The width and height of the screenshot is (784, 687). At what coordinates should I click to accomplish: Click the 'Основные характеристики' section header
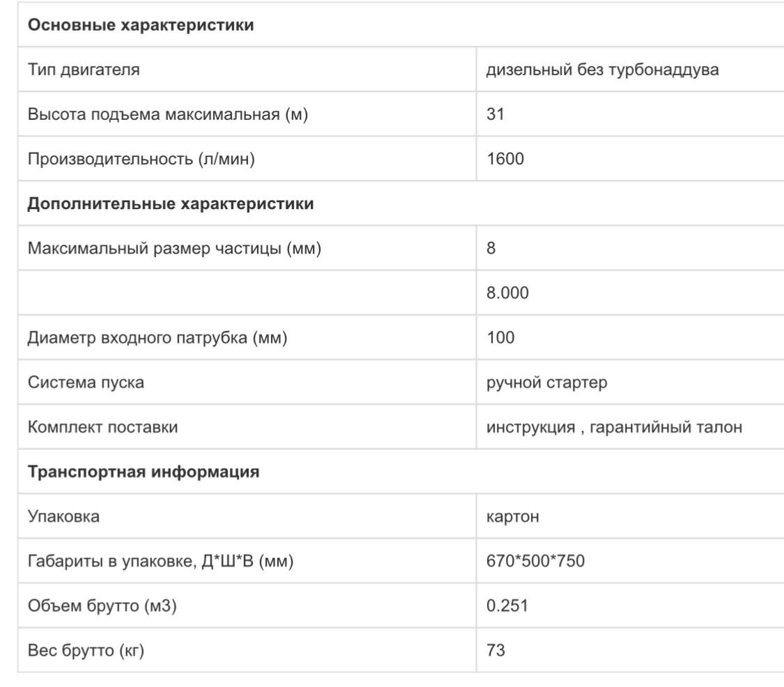click(x=140, y=26)
